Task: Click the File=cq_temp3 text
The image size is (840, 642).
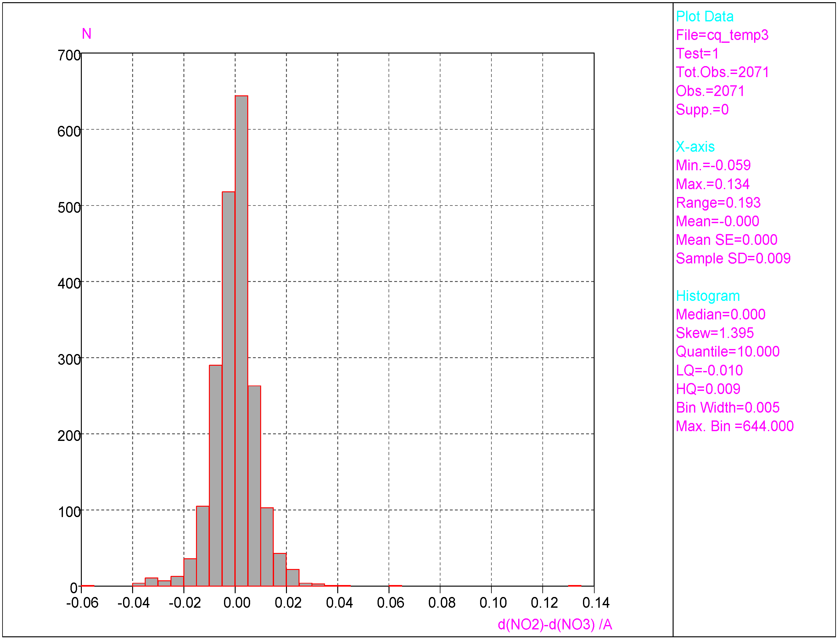Action: click(x=722, y=35)
